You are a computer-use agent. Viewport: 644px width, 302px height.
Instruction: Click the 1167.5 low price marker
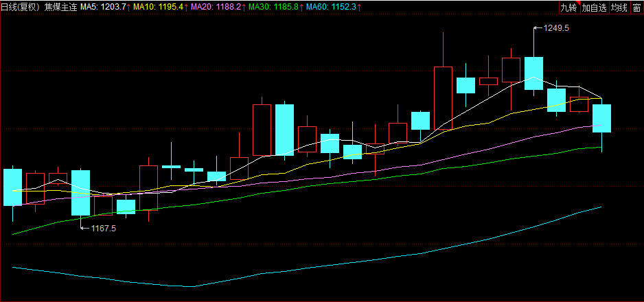click(103, 228)
